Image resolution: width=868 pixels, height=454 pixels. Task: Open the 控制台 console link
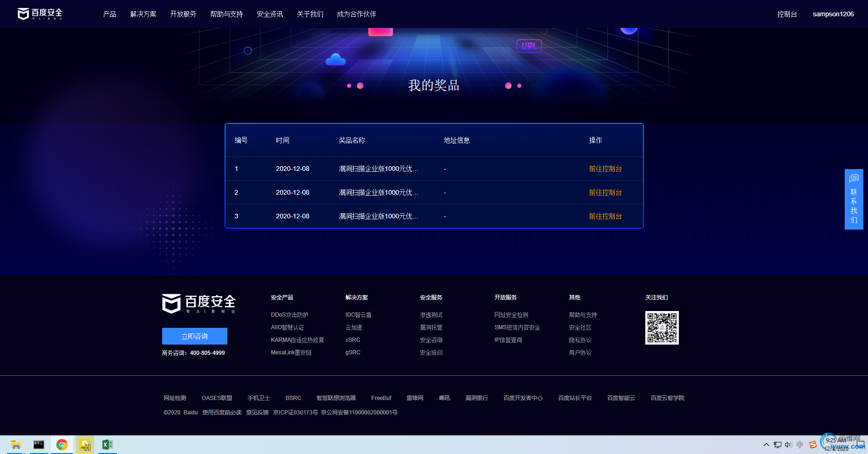(787, 14)
